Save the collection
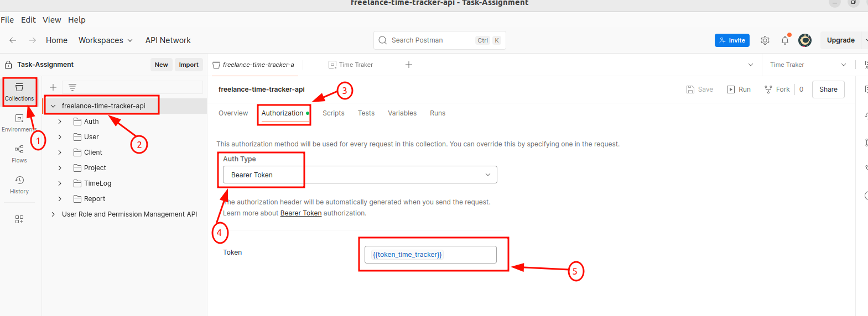868x316 pixels. (x=700, y=89)
